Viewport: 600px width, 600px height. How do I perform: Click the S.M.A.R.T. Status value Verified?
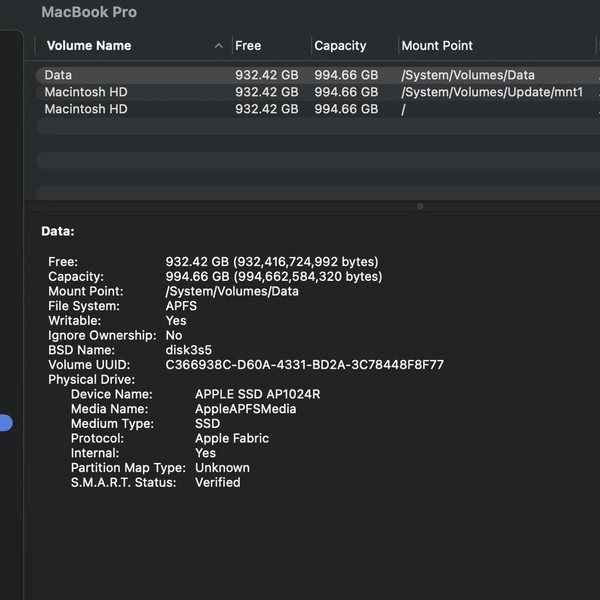point(218,483)
